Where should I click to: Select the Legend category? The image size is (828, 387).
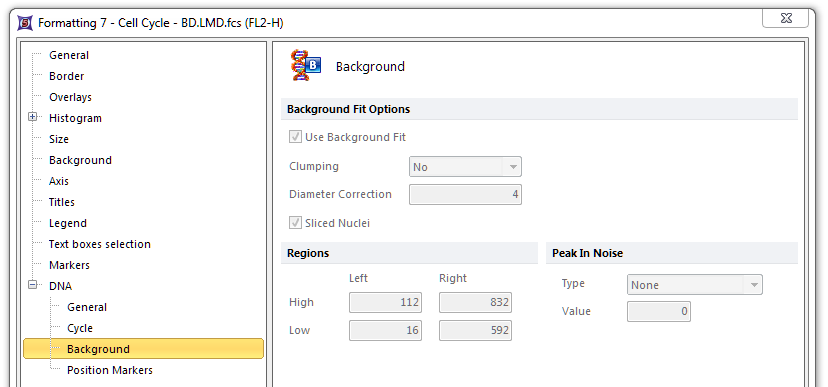pos(68,223)
